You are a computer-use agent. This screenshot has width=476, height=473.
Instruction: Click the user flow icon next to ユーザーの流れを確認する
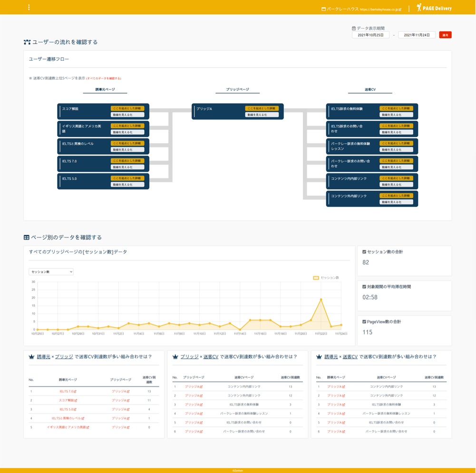click(x=27, y=42)
